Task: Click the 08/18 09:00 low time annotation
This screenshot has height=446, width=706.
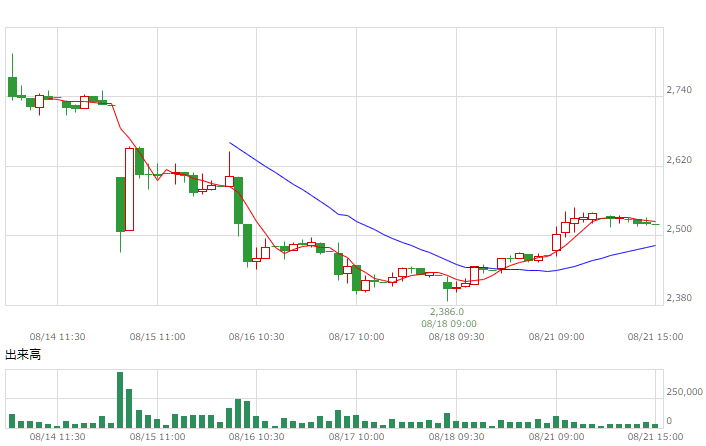Action: [448, 324]
